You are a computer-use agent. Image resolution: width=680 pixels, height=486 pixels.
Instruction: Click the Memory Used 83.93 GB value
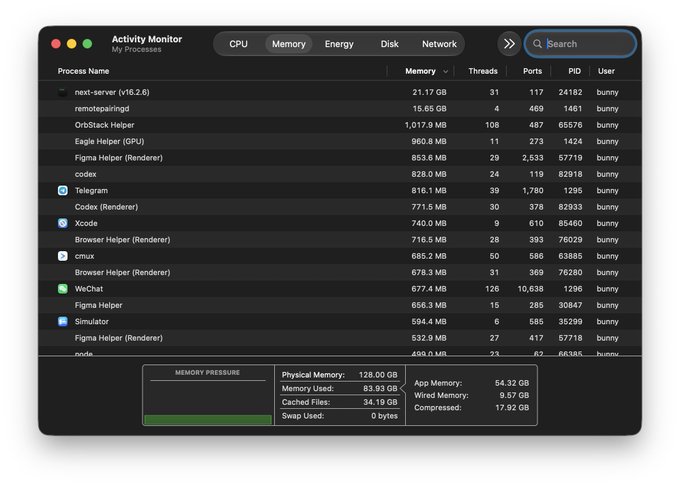[x=380, y=388]
